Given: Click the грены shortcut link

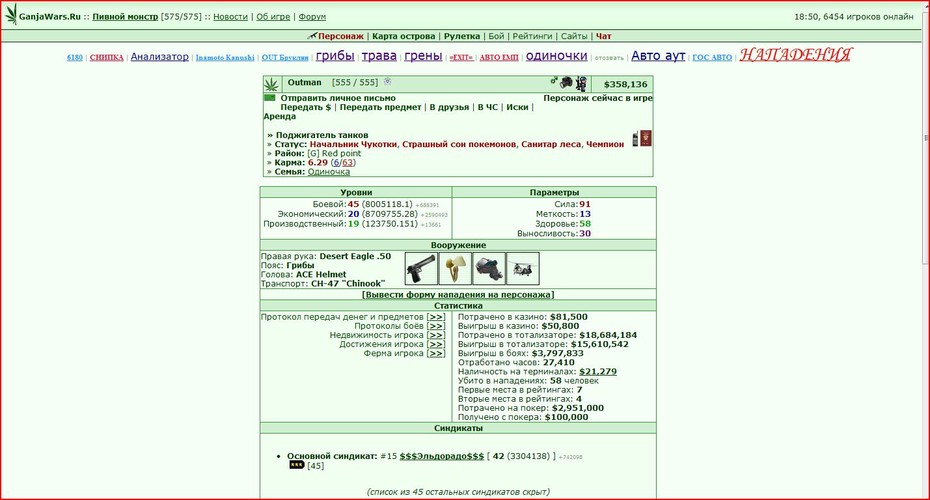Looking at the screenshot, I should 423,56.
